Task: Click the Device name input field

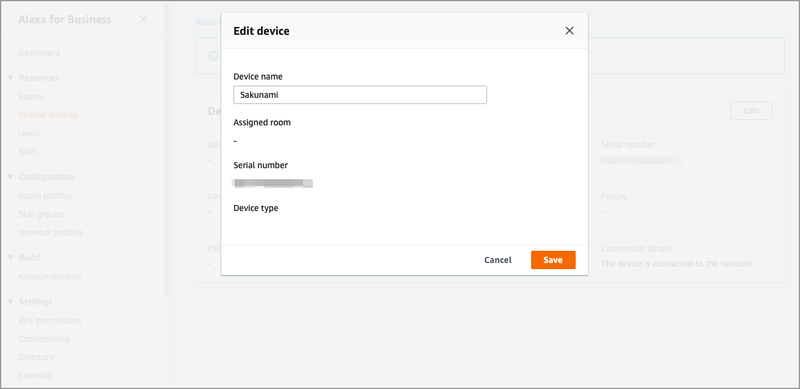Action: (360, 95)
